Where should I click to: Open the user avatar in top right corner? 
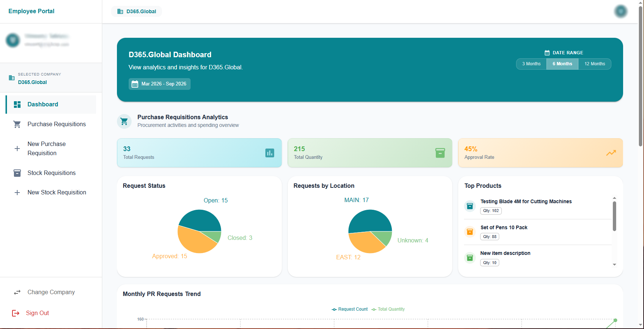click(x=621, y=12)
